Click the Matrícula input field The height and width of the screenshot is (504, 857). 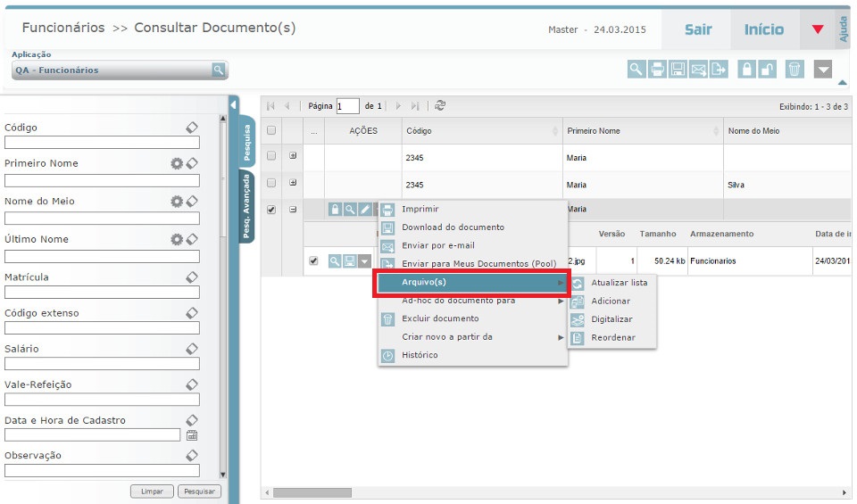click(x=102, y=293)
